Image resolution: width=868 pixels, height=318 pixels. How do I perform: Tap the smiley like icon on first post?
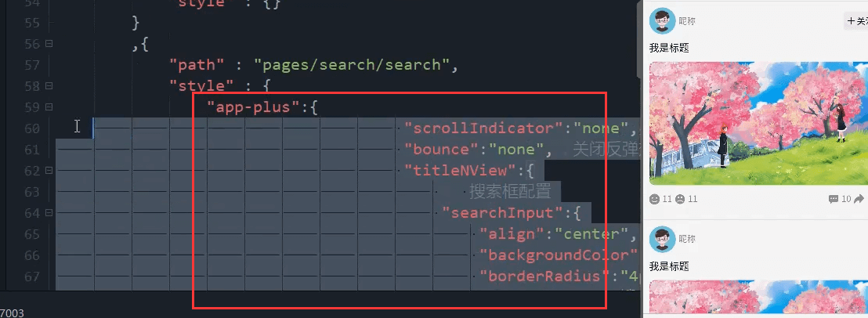pyautogui.click(x=654, y=199)
